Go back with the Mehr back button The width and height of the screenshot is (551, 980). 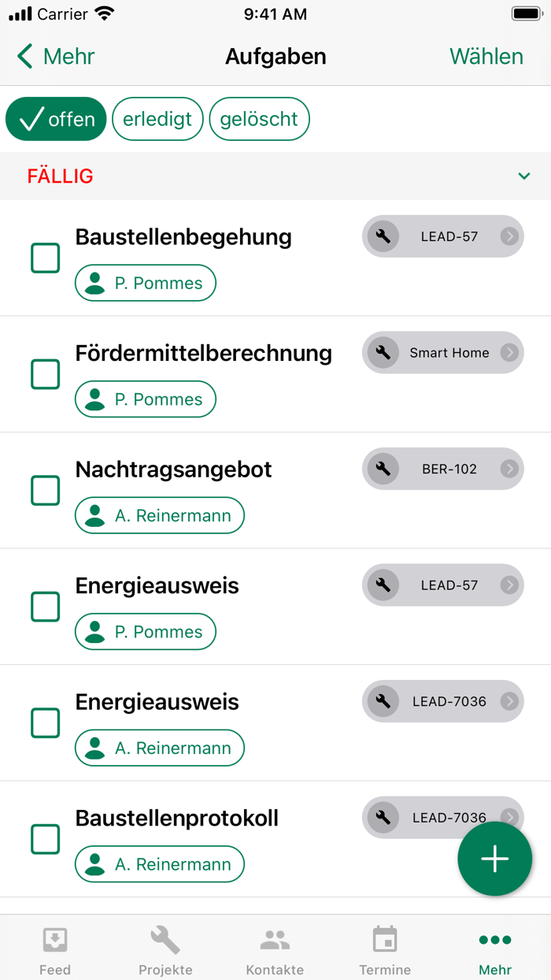[54, 56]
